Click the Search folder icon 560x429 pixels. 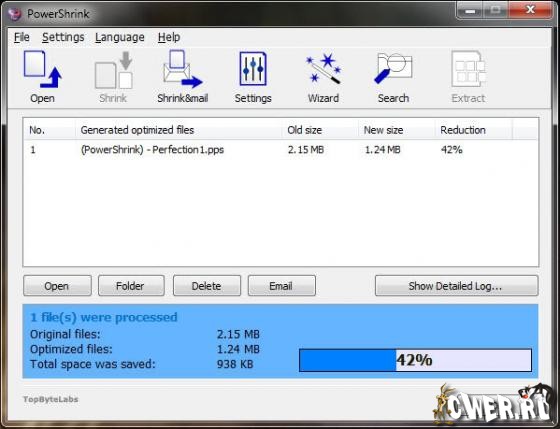point(393,69)
